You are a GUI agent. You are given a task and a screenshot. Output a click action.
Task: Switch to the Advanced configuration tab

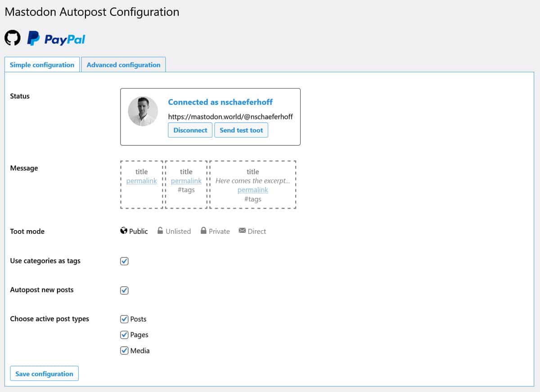123,65
